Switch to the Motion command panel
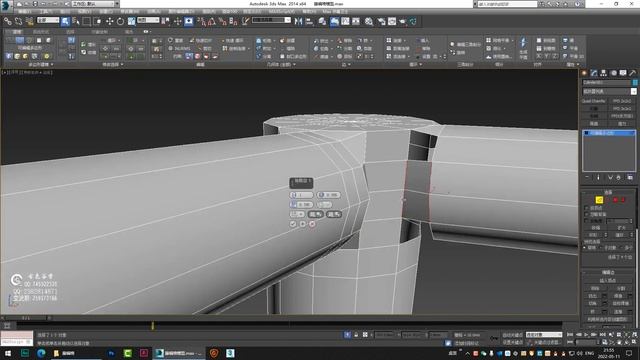The width and height of the screenshot is (640, 360). 613,73
